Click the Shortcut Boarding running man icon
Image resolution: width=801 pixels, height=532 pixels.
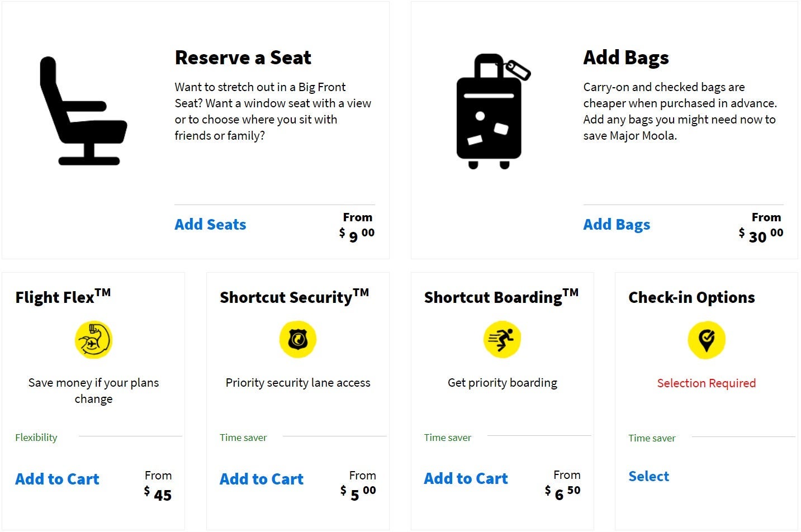pos(502,339)
